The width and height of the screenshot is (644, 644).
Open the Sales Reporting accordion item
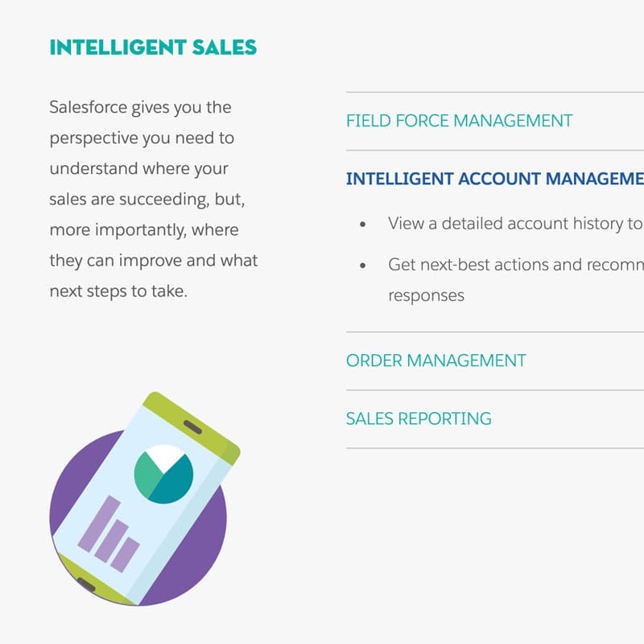point(419,419)
